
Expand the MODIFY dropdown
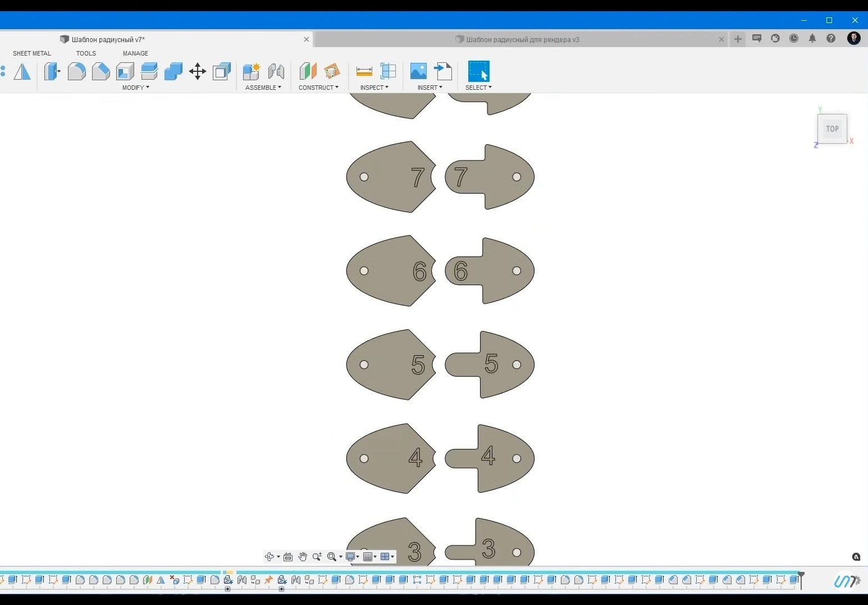(136, 88)
